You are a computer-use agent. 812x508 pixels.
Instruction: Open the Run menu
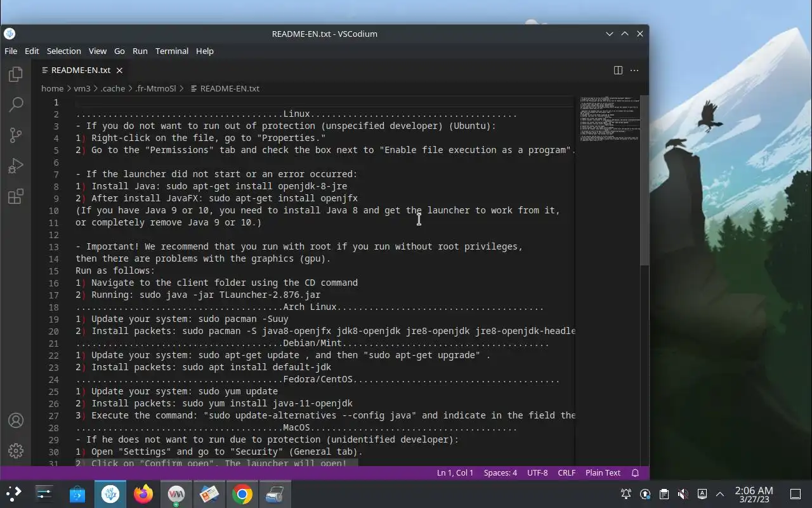[x=140, y=51]
